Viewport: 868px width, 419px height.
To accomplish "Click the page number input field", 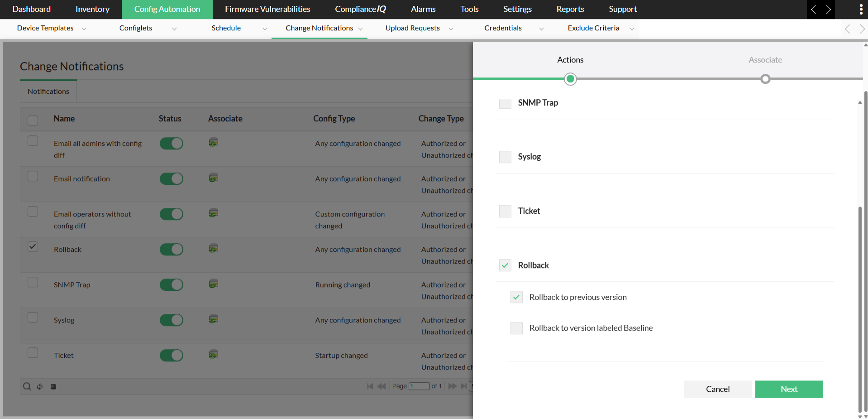I will click(x=419, y=386).
